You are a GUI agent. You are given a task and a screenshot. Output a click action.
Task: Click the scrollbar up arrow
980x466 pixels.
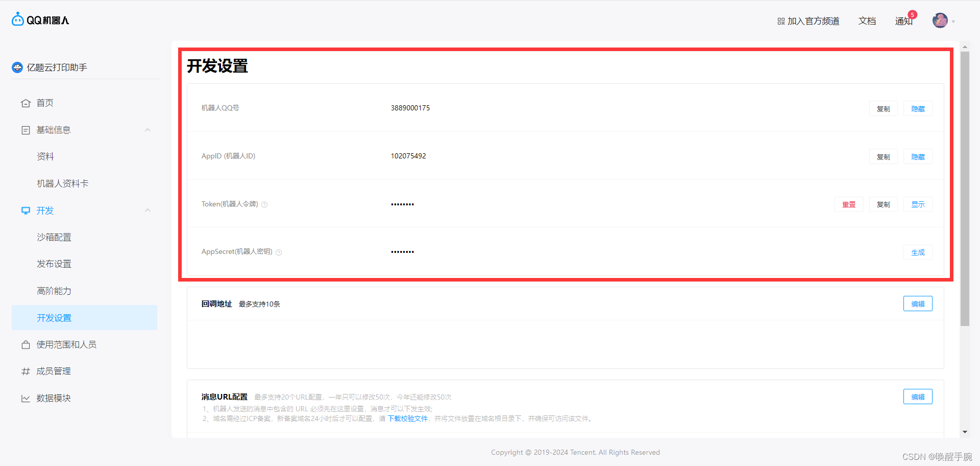pyautogui.click(x=965, y=46)
